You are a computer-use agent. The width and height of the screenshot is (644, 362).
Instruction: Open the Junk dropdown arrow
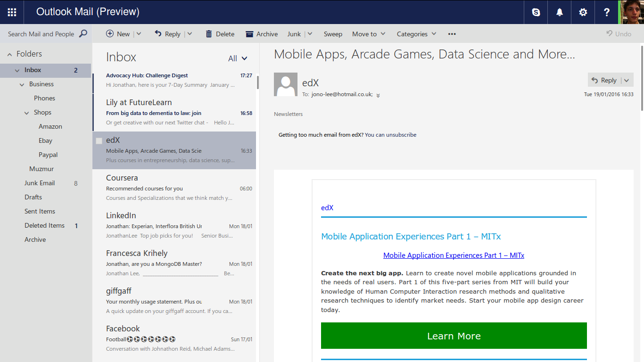click(310, 34)
